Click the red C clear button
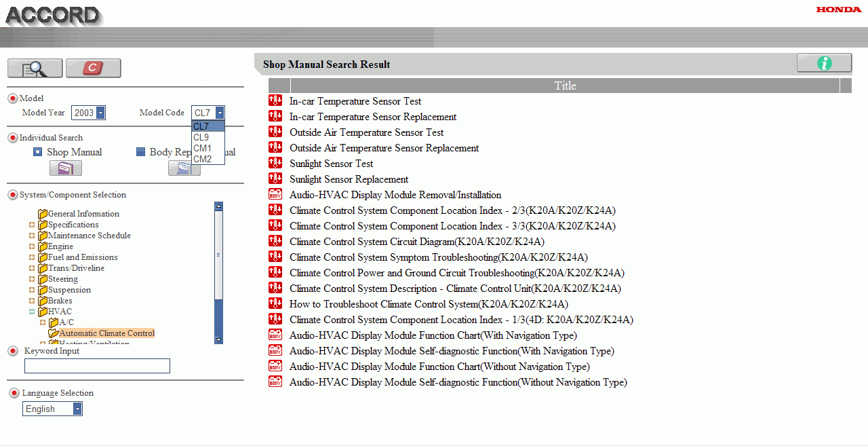This screenshot has height=446, width=868. 94,69
